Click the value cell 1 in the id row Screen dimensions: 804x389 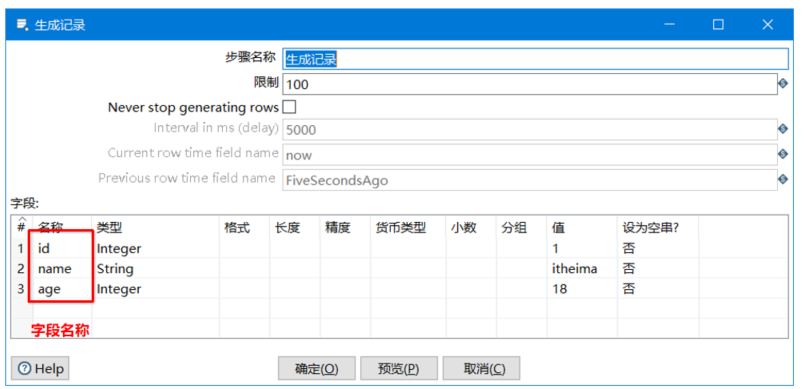click(x=582, y=249)
